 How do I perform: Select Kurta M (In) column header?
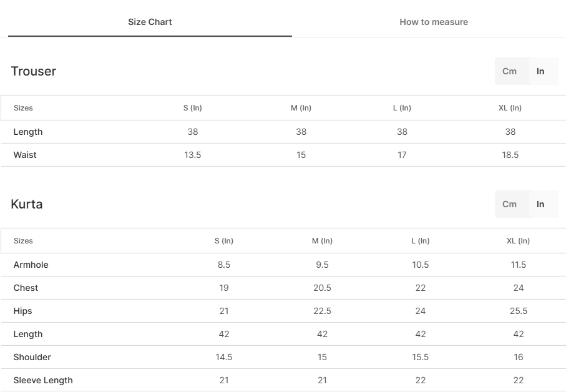322,241
